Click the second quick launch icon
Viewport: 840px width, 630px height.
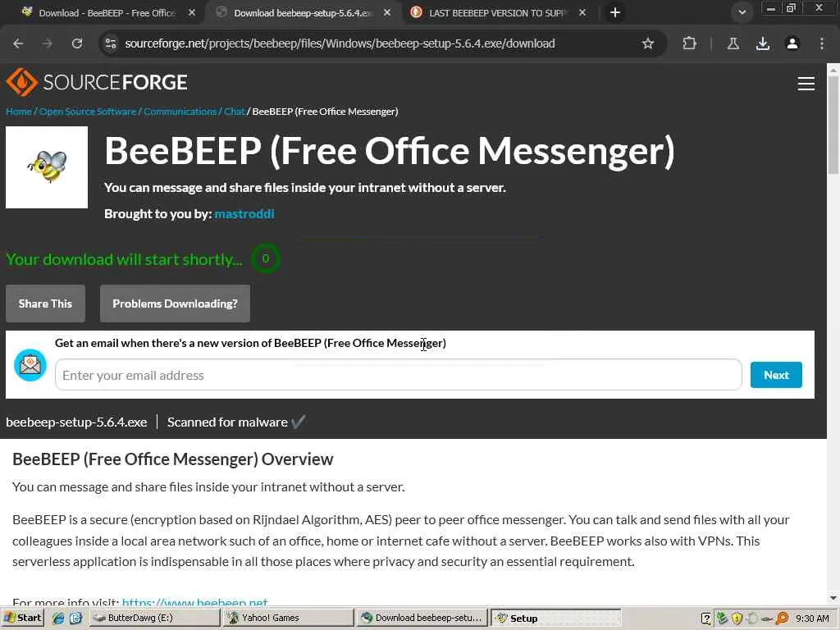(x=75, y=619)
